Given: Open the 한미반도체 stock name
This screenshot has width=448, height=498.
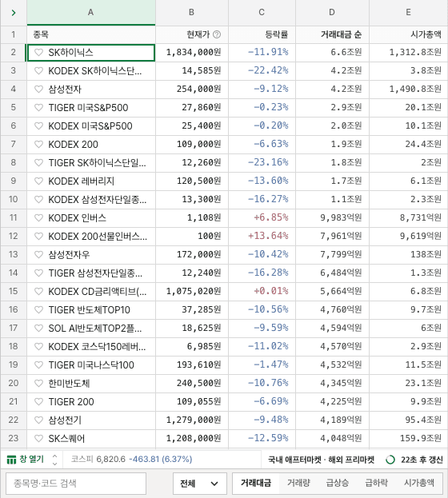Looking at the screenshot, I should point(69,384).
